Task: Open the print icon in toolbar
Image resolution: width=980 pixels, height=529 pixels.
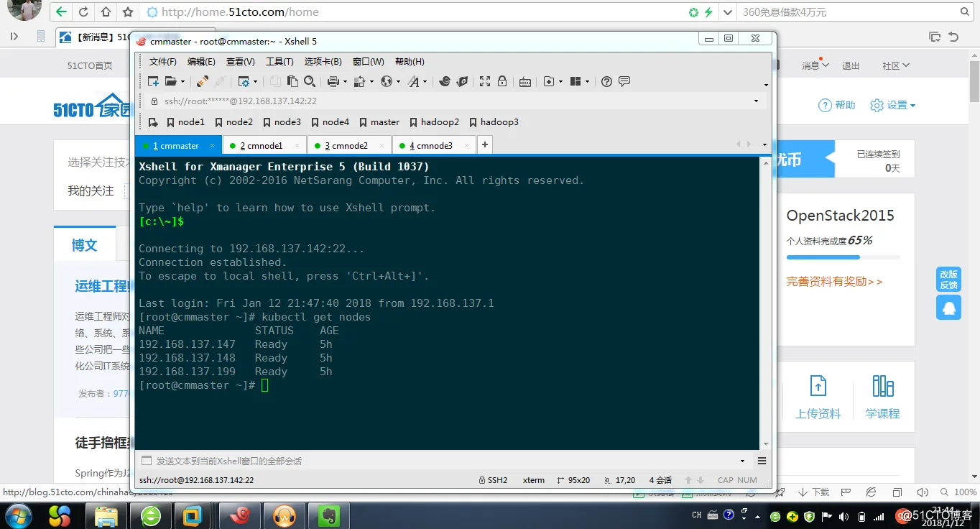Action: pos(333,81)
